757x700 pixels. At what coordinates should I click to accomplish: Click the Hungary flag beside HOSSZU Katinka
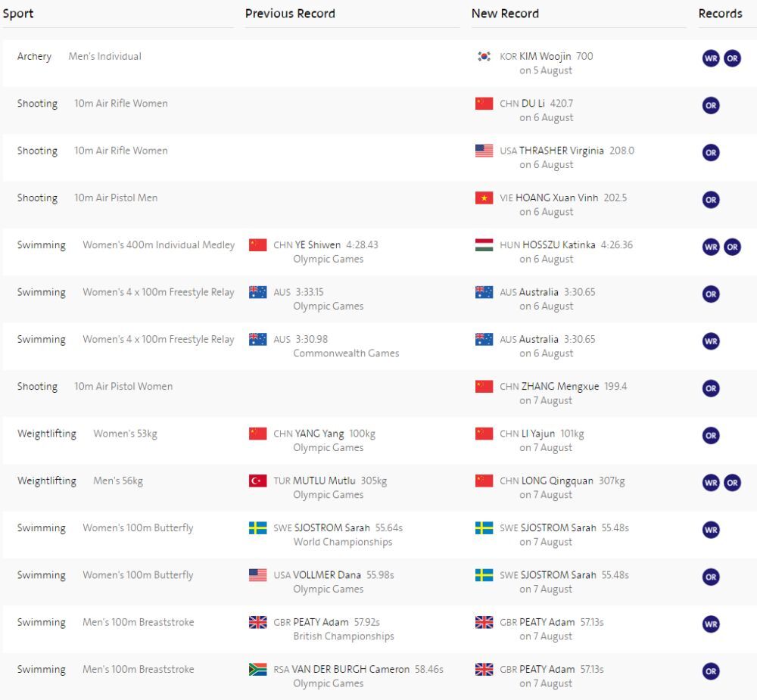[x=484, y=245]
